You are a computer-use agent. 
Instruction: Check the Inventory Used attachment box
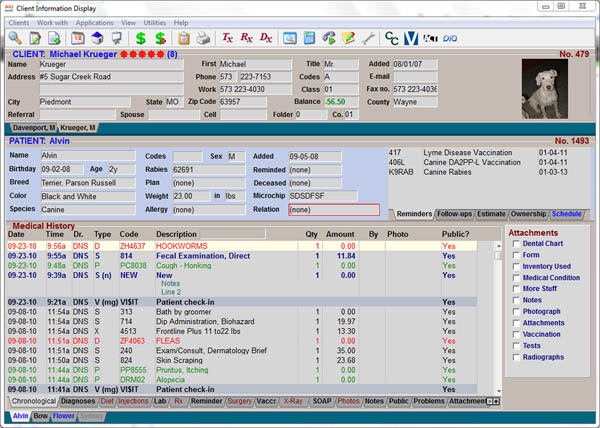[516, 267]
